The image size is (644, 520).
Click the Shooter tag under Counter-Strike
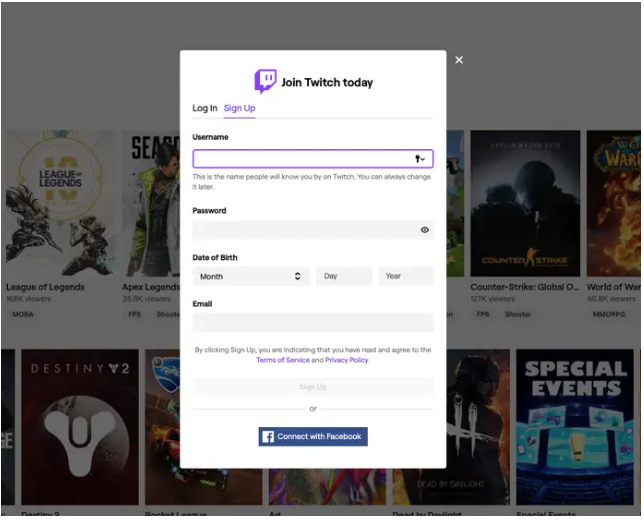[518, 314]
